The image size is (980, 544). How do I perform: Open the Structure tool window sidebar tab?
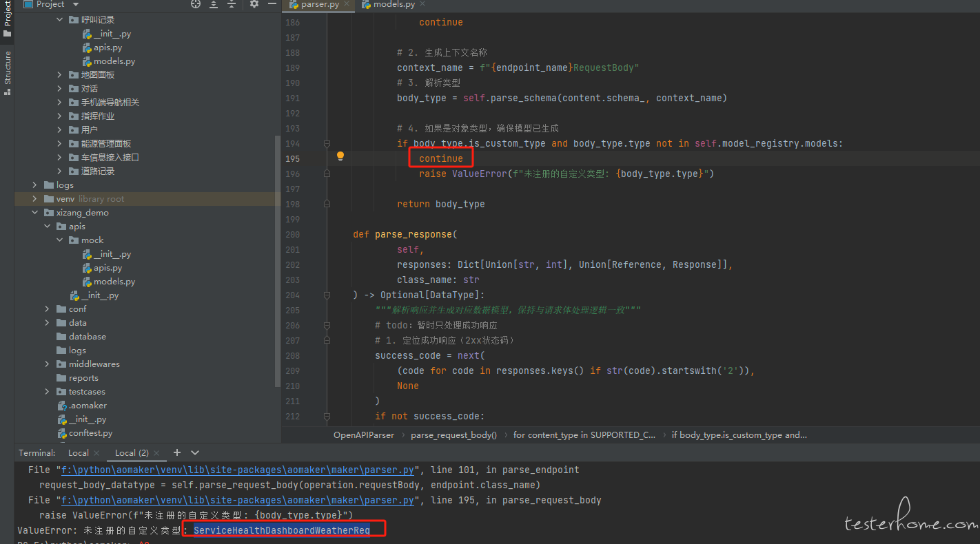pyautogui.click(x=8, y=72)
